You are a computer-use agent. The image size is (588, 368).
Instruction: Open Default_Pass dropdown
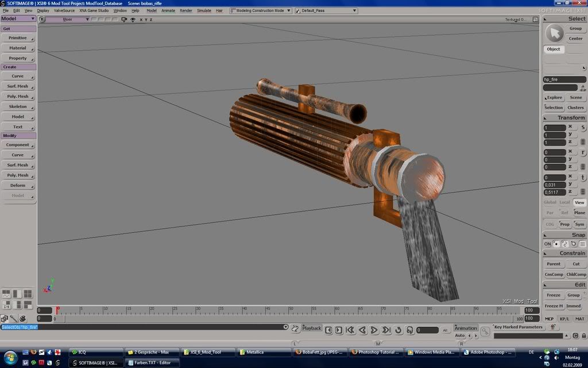tap(326, 10)
